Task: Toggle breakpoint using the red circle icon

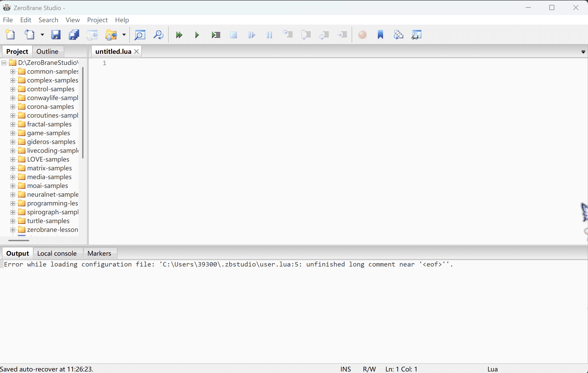Action: 362,35
